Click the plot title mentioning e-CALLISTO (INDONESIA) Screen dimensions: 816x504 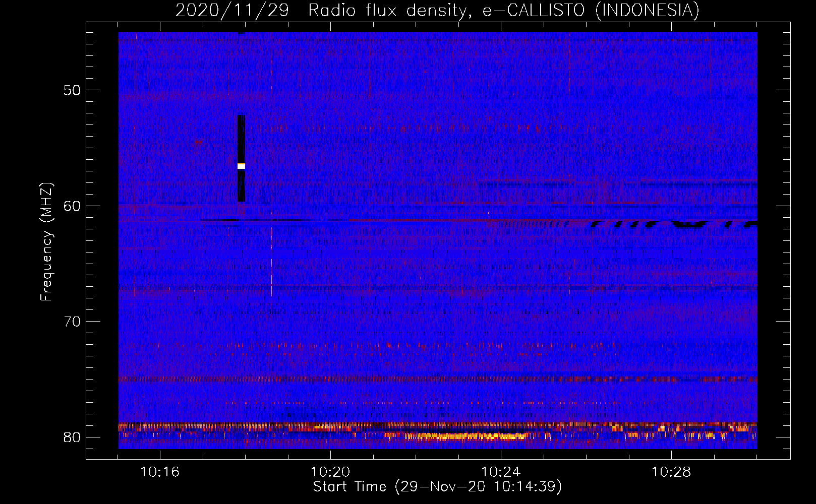tap(437, 10)
